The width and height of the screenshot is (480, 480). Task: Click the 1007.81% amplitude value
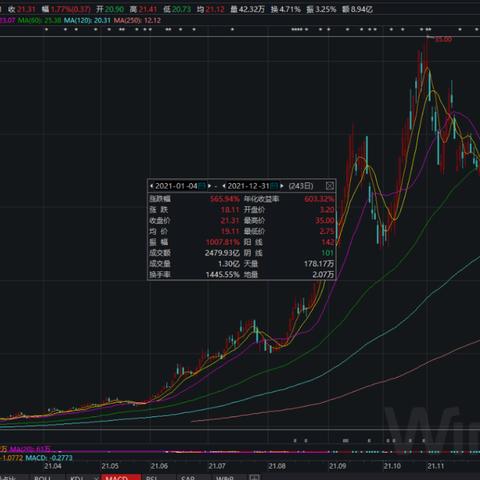223,242
